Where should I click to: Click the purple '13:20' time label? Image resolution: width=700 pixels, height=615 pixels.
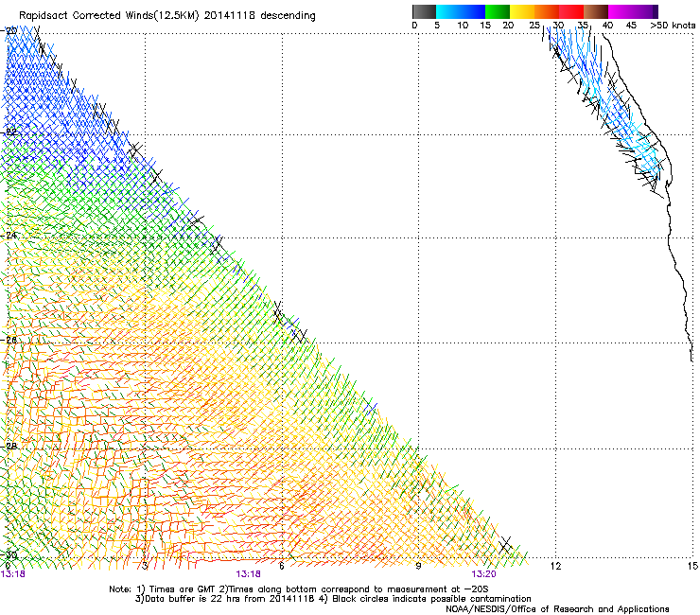(483, 574)
